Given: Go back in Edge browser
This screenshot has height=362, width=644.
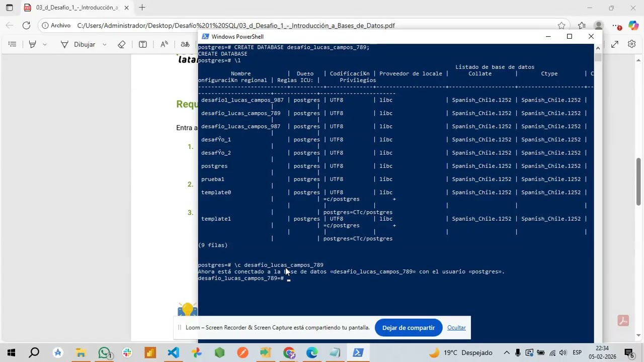Looking at the screenshot, I should tap(10, 25).
